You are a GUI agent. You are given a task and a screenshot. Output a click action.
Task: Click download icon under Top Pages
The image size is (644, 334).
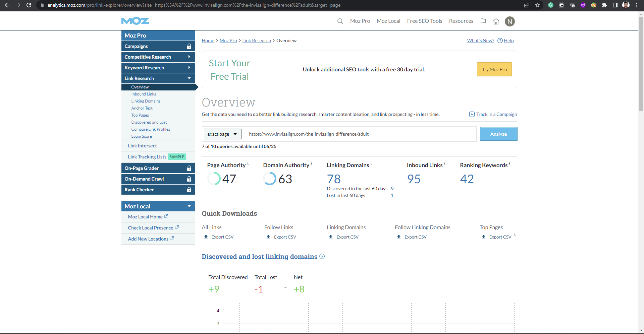click(484, 237)
